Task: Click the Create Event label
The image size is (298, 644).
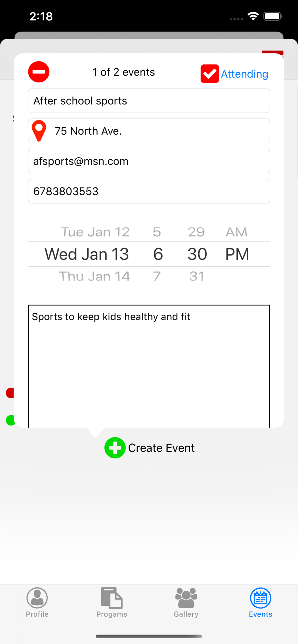Action: 161,448
